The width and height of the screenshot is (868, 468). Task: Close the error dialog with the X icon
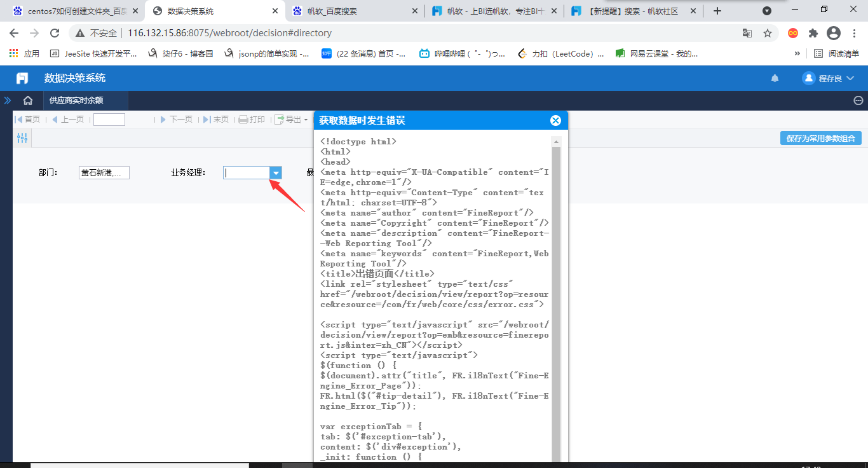[555, 120]
